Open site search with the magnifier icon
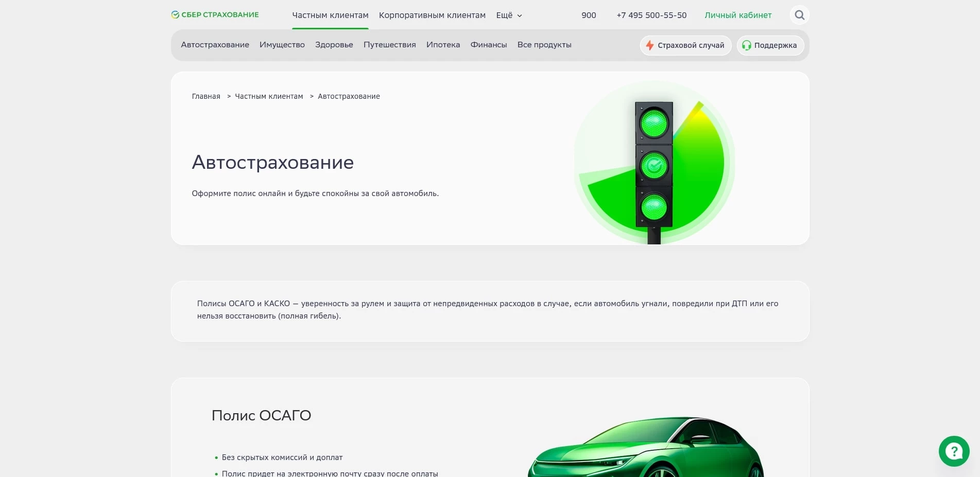Image resolution: width=980 pixels, height=477 pixels. pos(799,15)
